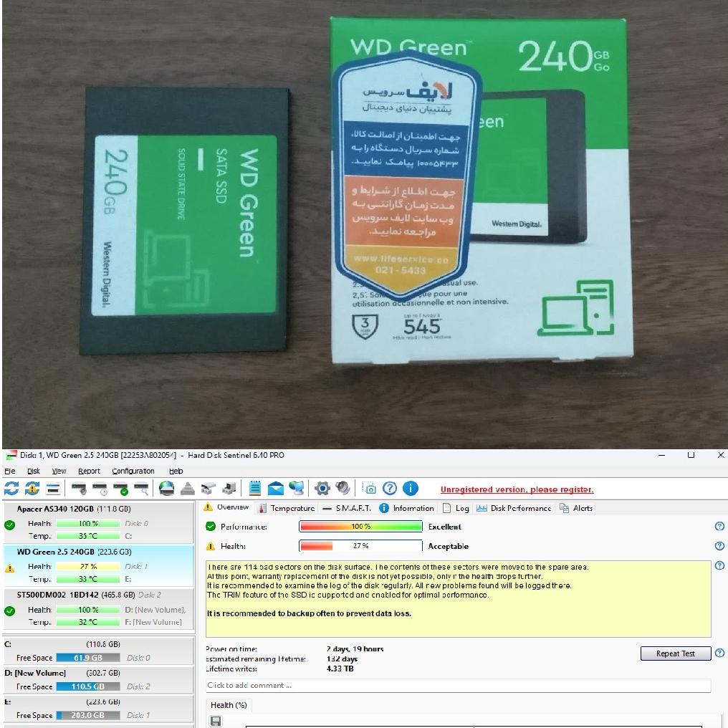728x728 pixels.
Task: Click the Apacer temperature 35 °C bar
Action: click(87, 536)
